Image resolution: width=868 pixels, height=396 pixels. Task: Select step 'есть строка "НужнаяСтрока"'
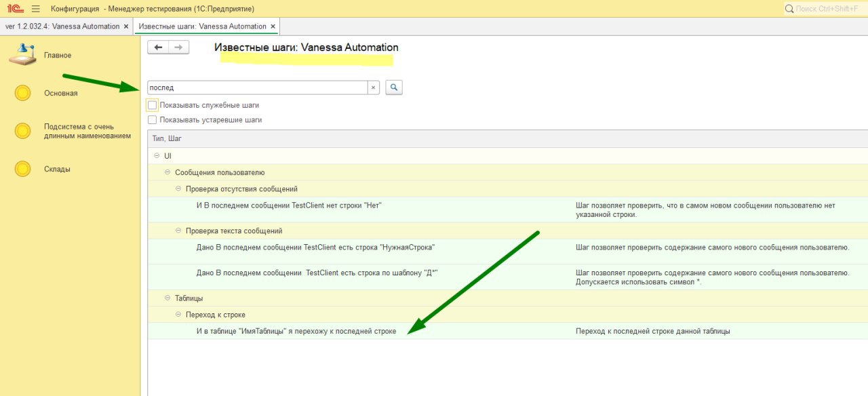click(x=315, y=247)
